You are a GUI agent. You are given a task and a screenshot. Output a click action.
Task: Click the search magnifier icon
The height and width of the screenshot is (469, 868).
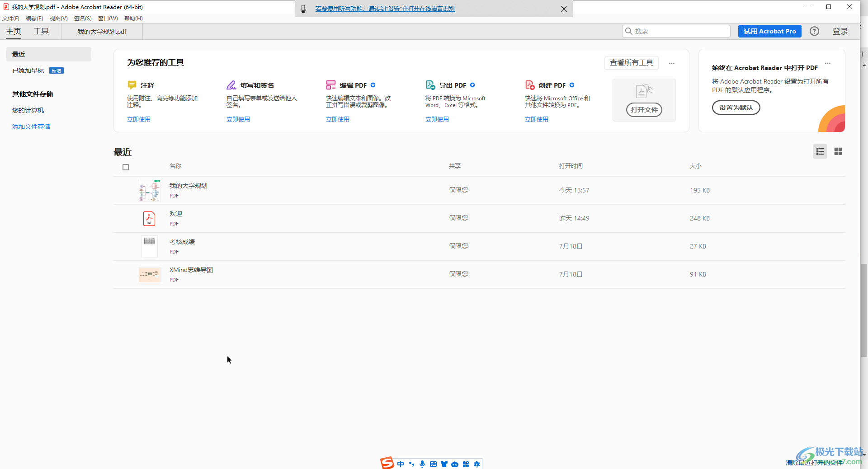click(629, 31)
